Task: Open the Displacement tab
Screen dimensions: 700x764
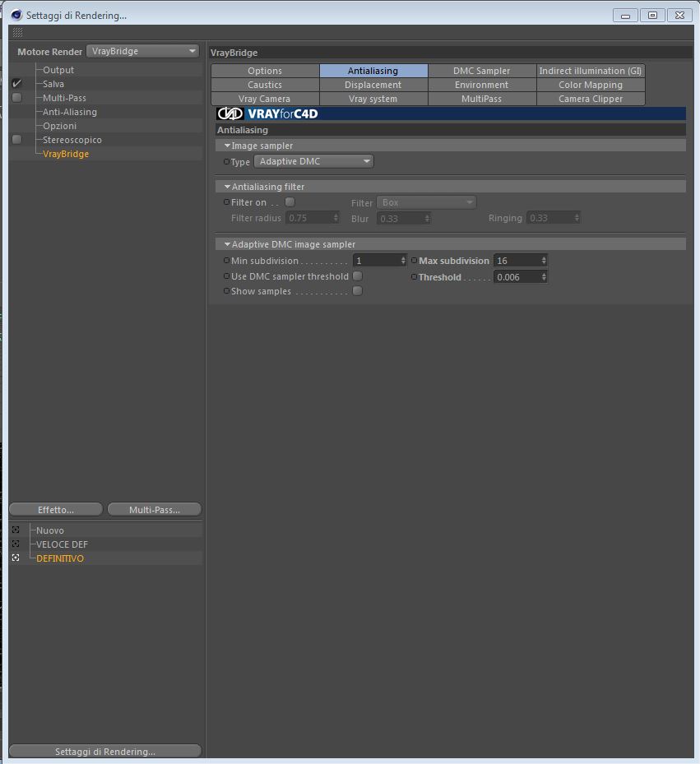Action: 373,85
